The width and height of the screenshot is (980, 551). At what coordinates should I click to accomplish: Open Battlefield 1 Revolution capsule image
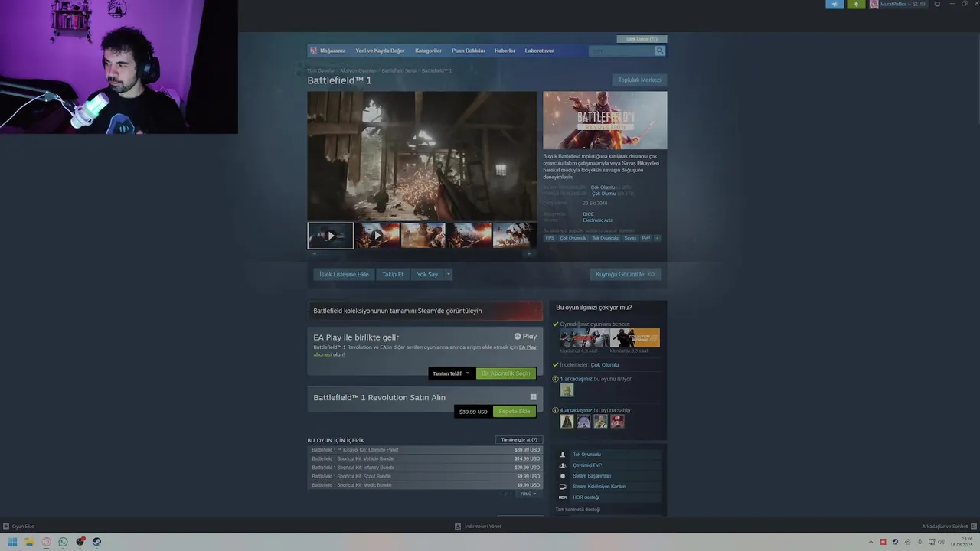605,120
